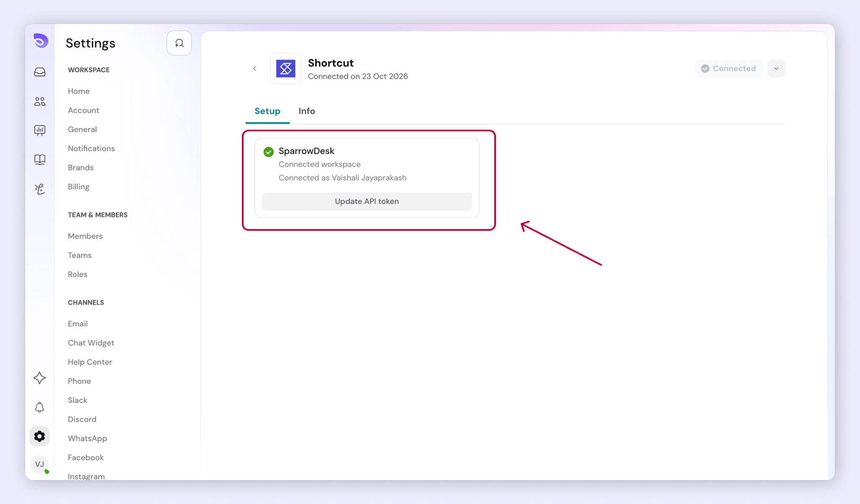The width and height of the screenshot is (860, 504).
Task: Open Slack channel settings
Action: (x=78, y=400)
